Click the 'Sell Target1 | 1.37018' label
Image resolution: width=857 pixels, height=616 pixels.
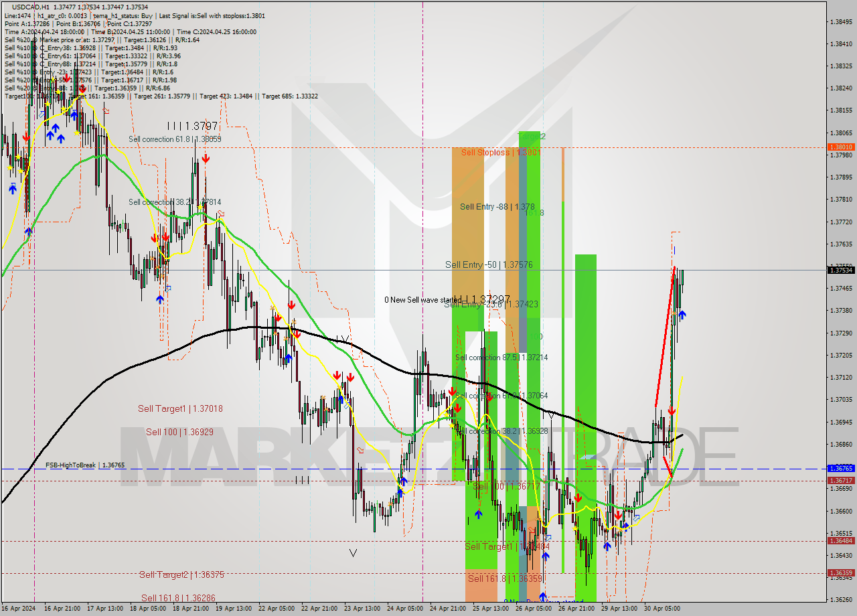(180, 408)
